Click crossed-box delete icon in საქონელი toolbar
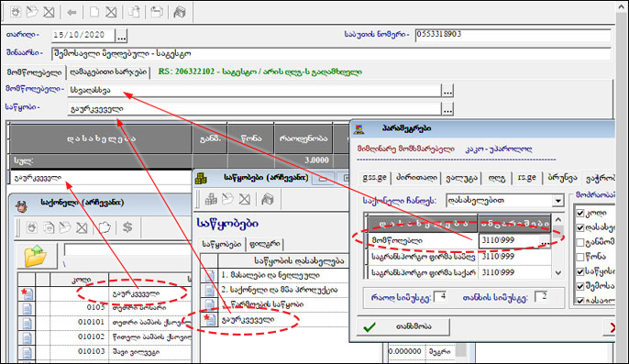 [82, 228]
